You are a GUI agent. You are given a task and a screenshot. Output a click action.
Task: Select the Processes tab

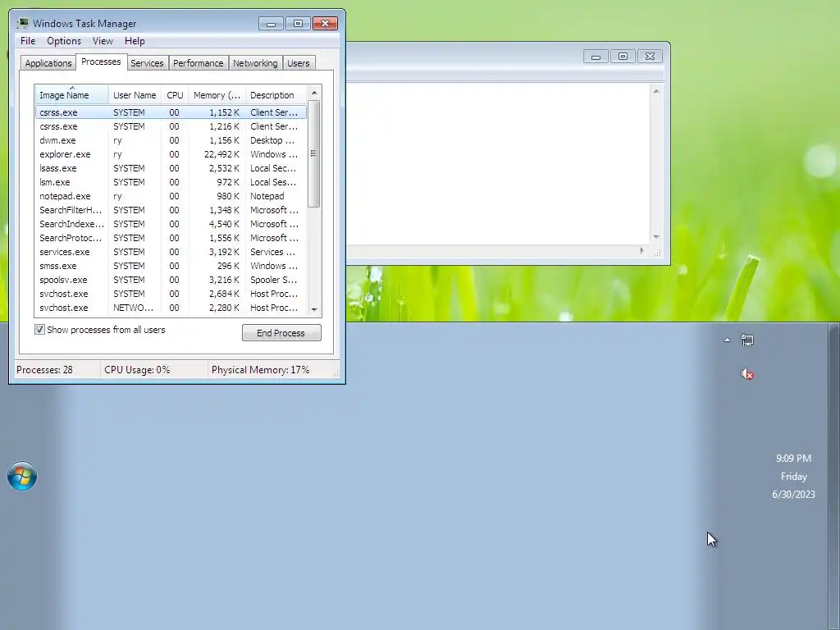click(x=101, y=62)
